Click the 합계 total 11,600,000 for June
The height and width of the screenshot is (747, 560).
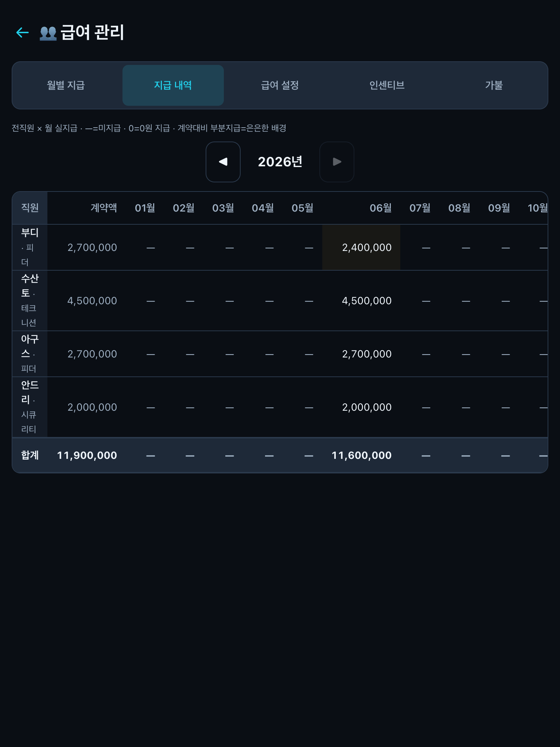point(361,455)
